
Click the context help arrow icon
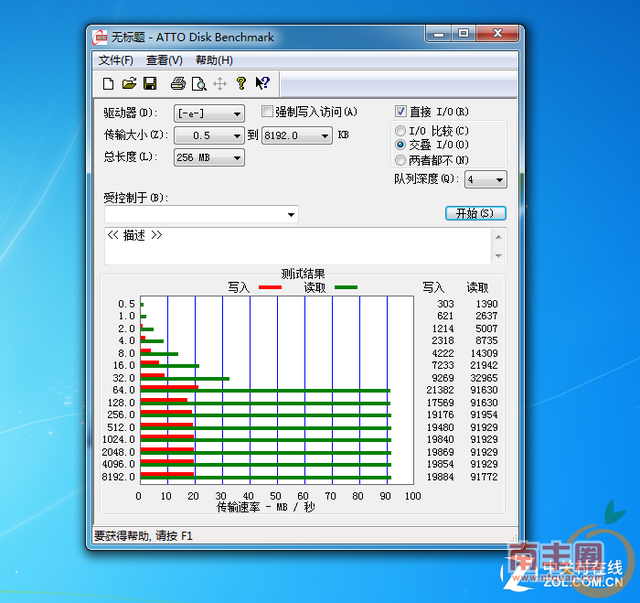(262, 84)
